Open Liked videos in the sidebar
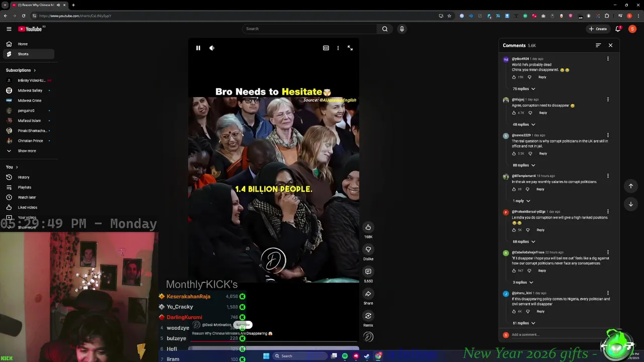The height and width of the screenshot is (362, 644). [29, 207]
